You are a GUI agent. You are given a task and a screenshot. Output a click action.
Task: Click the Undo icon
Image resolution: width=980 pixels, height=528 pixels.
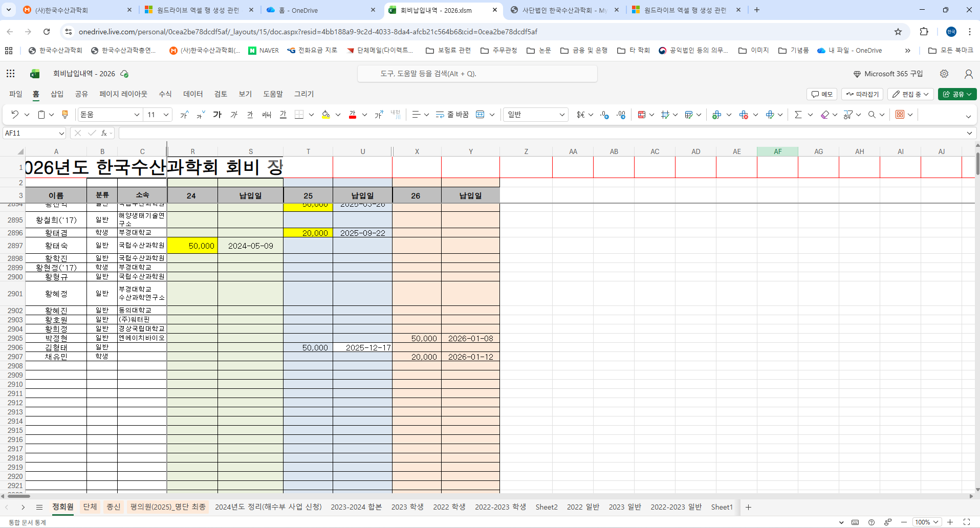[x=15, y=115]
